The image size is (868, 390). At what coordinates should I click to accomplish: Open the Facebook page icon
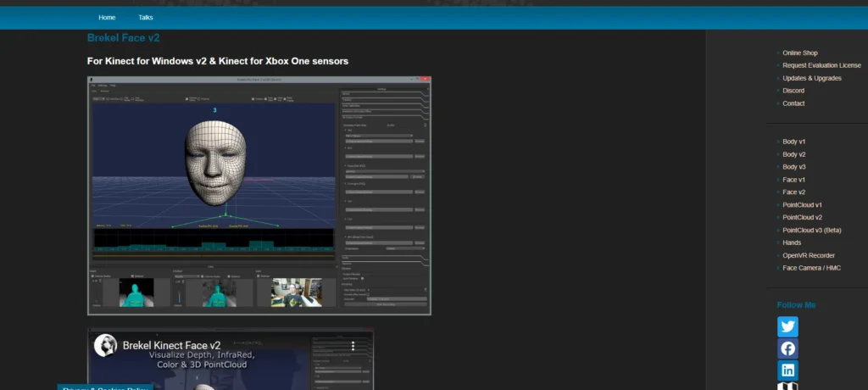(787, 348)
